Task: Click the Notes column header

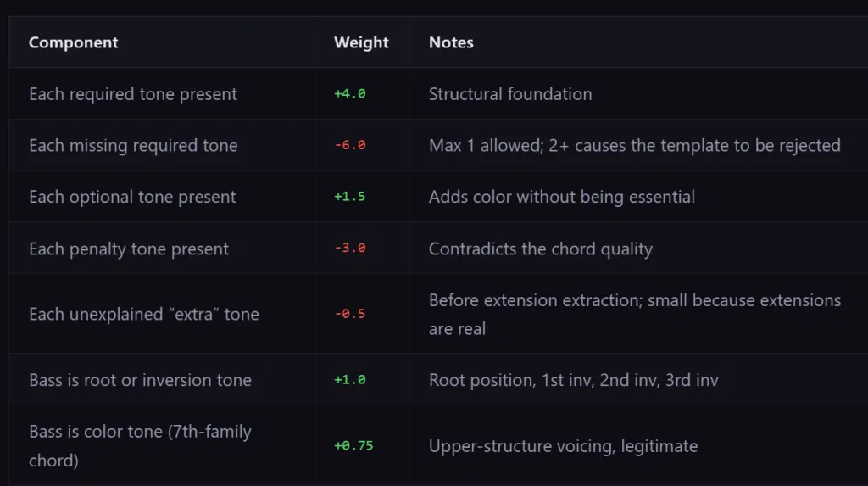Action: tap(451, 42)
